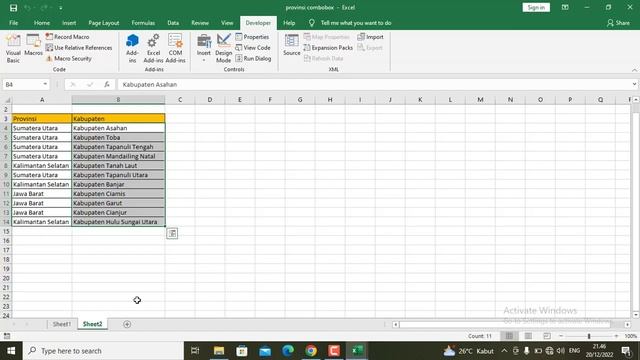
Task: Switch to the Sheet1 tab
Action: pyautogui.click(x=62, y=324)
